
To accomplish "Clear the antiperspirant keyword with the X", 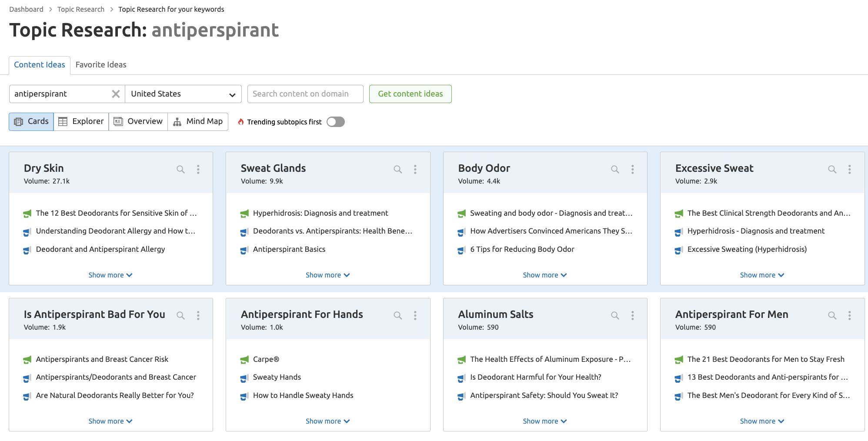I will pos(116,94).
